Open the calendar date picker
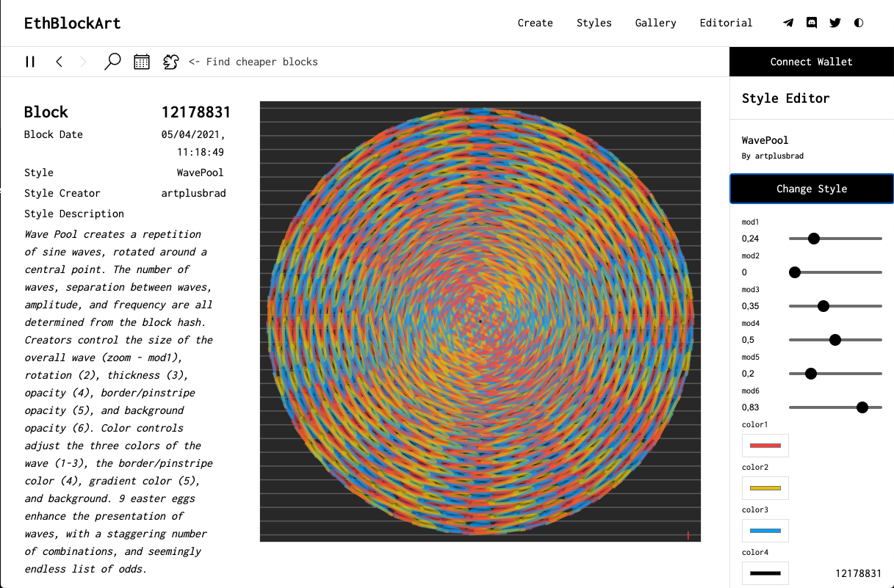This screenshot has height=588, width=894. [142, 62]
